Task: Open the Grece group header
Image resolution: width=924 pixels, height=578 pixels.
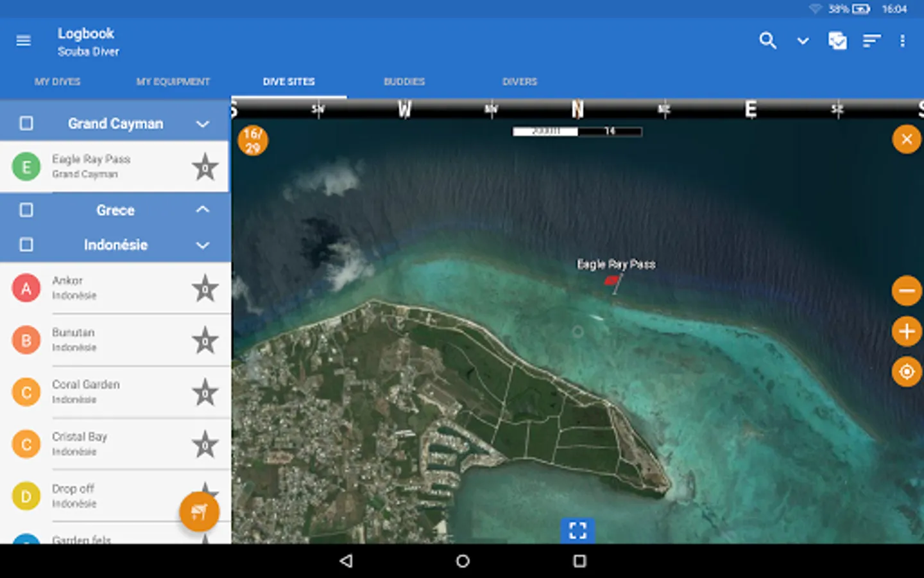Action: [116, 210]
